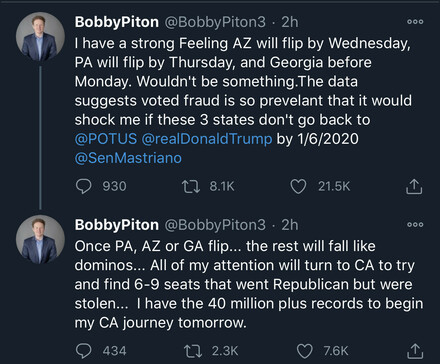Open the 2h timestamp on first tweet
Viewport: 440px width, 364px height.
(290, 22)
